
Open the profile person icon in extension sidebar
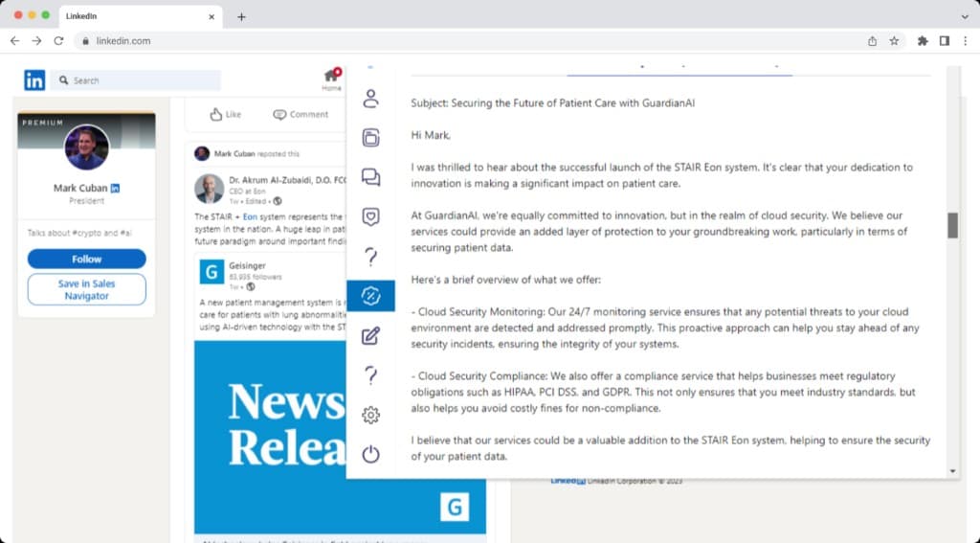click(370, 99)
